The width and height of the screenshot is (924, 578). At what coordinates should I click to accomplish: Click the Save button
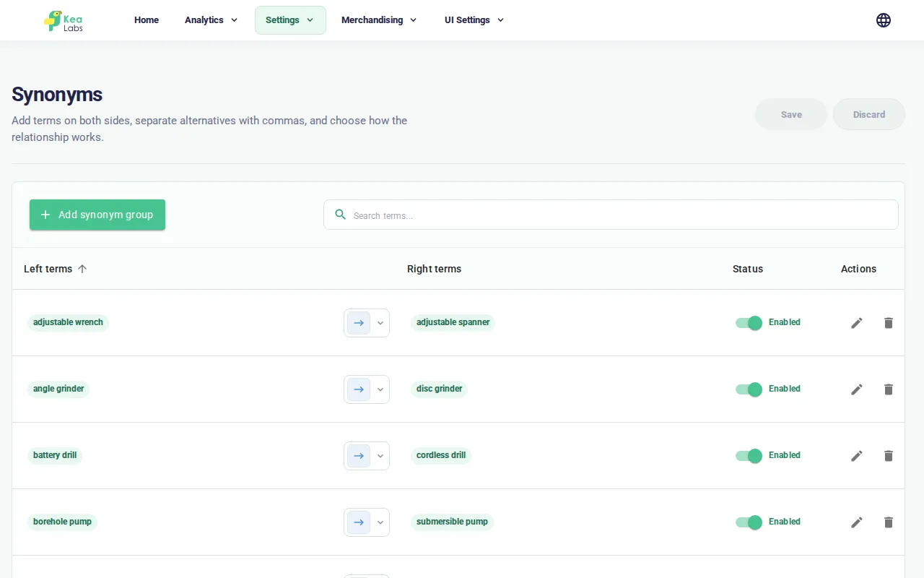791,114
